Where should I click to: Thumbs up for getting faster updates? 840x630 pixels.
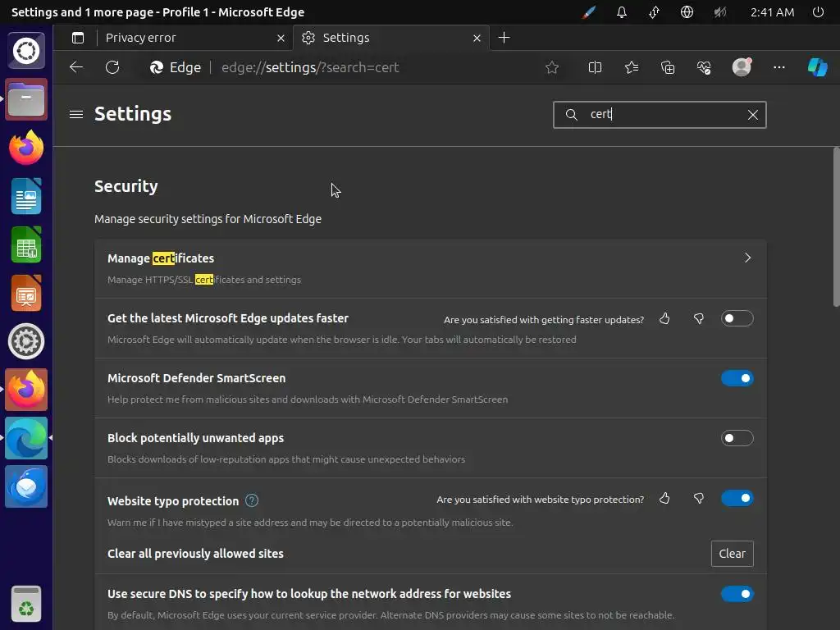[664, 318]
